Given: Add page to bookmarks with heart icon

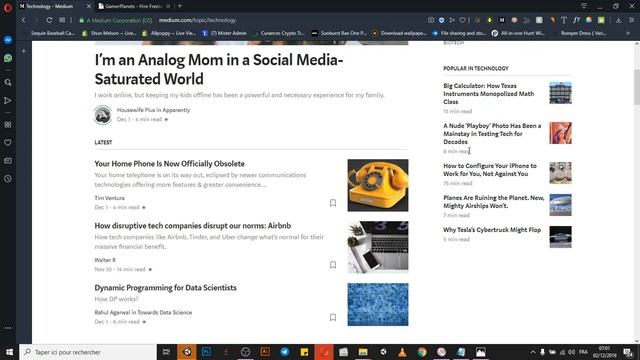Looking at the screenshot, I should click(x=462, y=20).
